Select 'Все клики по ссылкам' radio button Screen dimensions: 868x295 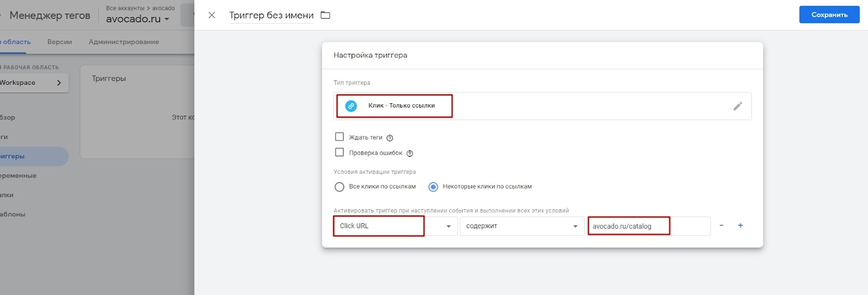(x=340, y=187)
